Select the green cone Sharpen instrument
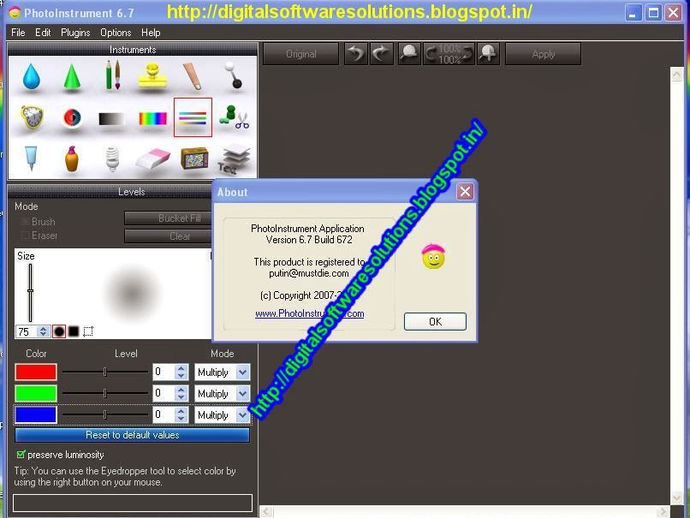The image size is (690, 518). point(72,77)
